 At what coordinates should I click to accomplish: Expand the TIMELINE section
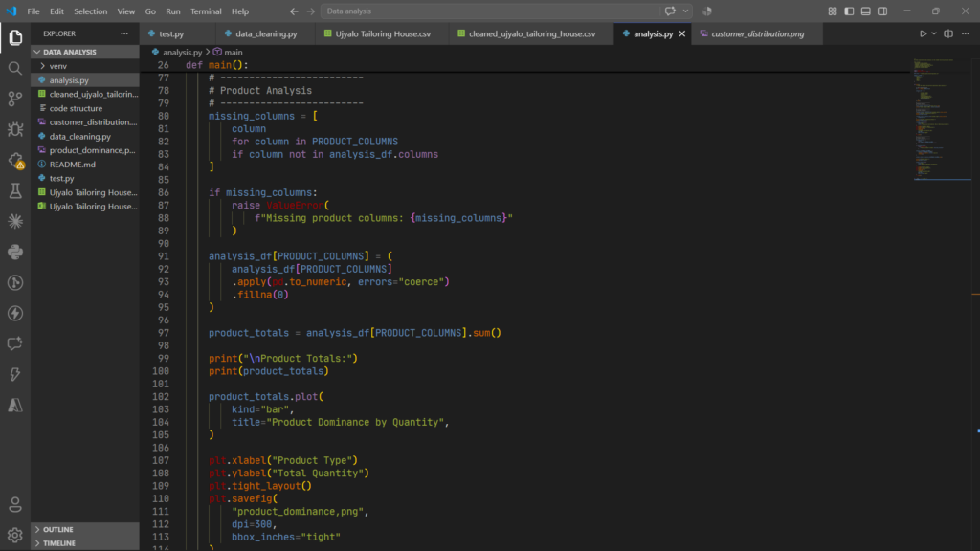pos(85,543)
